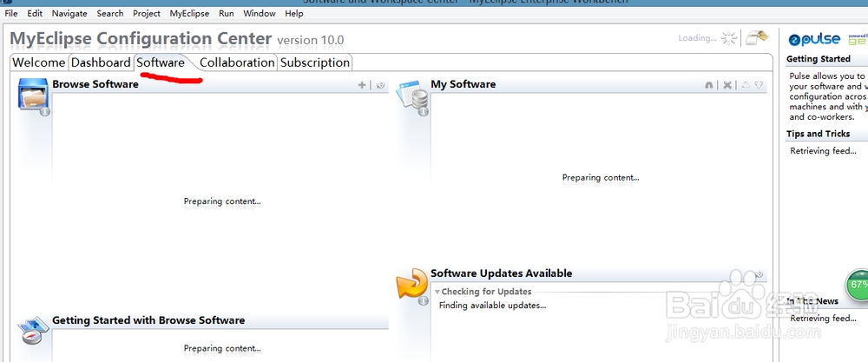
Task: Click the loading spinner icon
Action: (730, 38)
